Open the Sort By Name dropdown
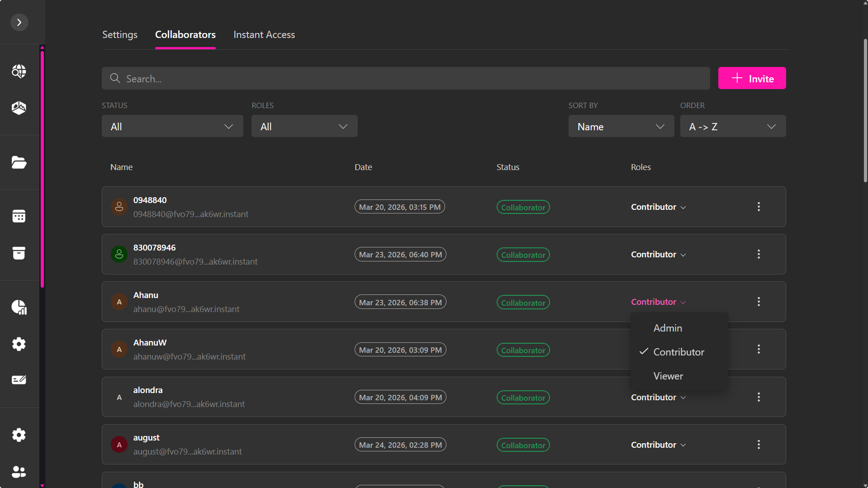 click(x=621, y=126)
